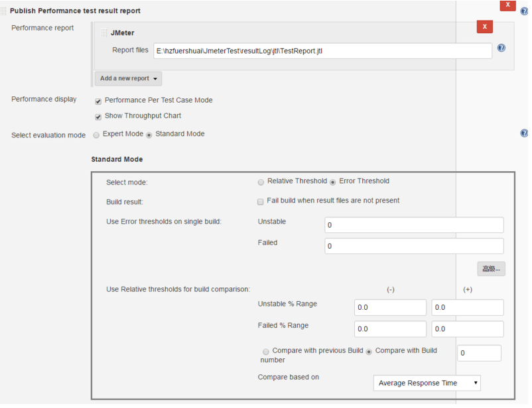The width and height of the screenshot is (532, 408).
Task: Remove the Publish Performance step via top red X
Action: click(x=508, y=5)
